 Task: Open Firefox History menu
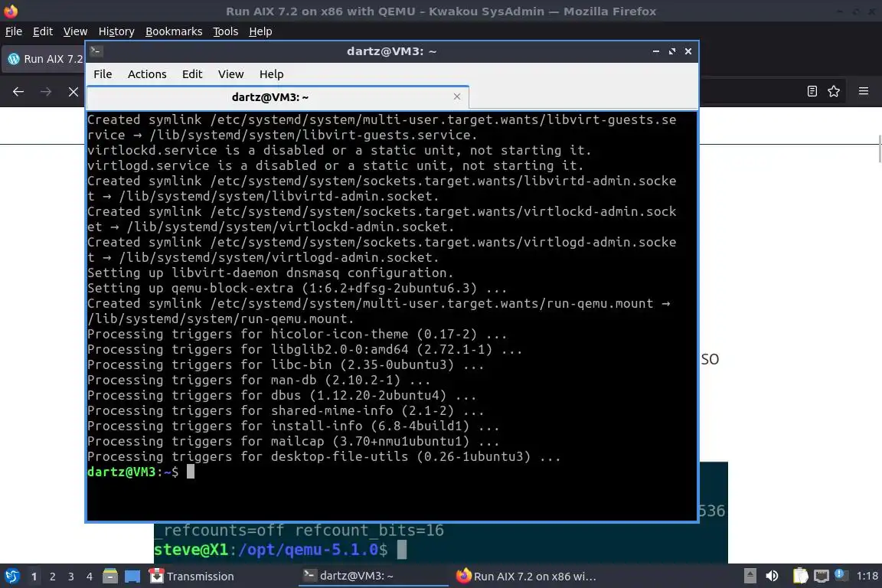[x=116, y=31]
